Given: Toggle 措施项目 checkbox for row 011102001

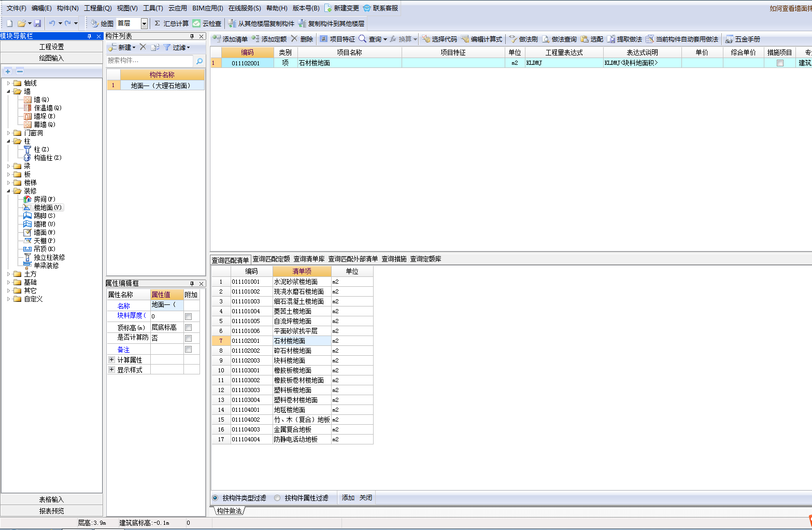Looking at the screenshot, I should tap(780, 63).
